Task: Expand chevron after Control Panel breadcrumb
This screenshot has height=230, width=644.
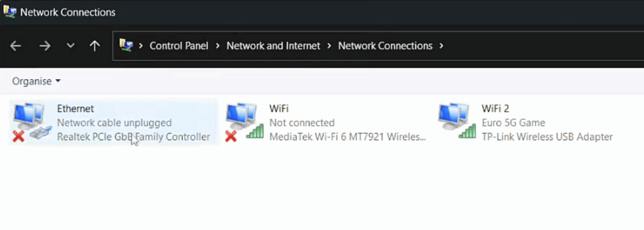Action: pos(218,45)
